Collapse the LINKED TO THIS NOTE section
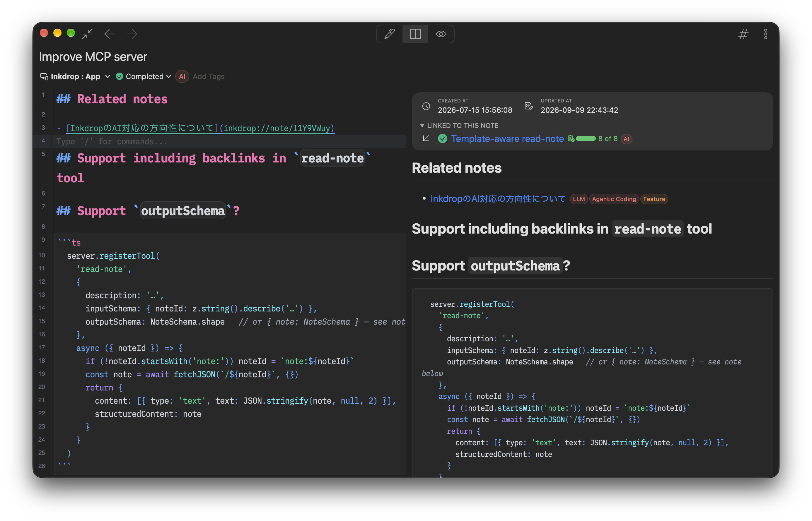The height and width of the screenshot is (521, 812). (x=459, y=126)
